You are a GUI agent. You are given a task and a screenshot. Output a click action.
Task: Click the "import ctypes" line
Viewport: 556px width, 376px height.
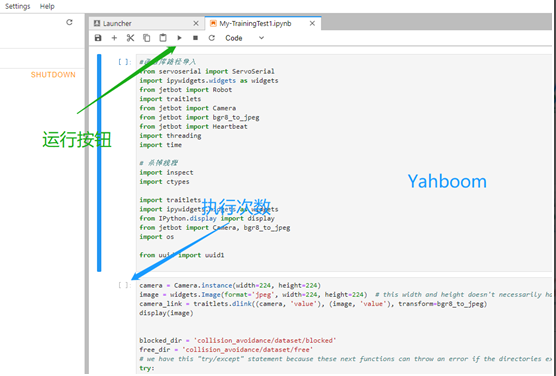pos(164,182)
